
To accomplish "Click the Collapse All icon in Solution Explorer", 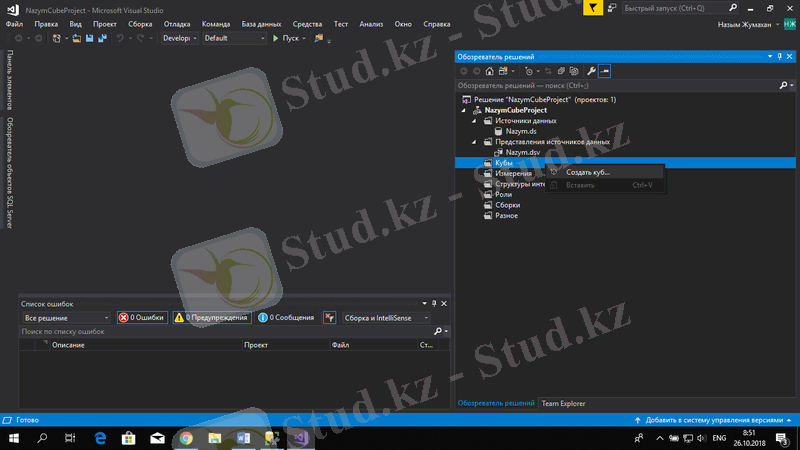I will [561, 71].
